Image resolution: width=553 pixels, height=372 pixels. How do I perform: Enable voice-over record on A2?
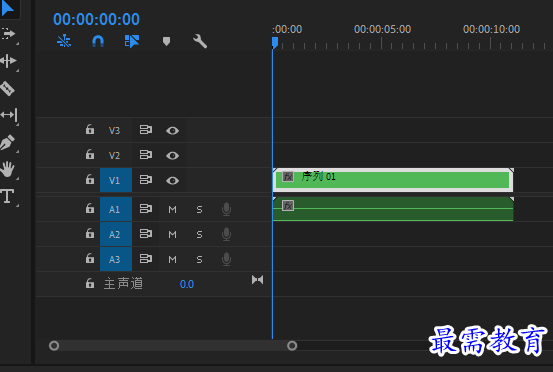[226, 234]
